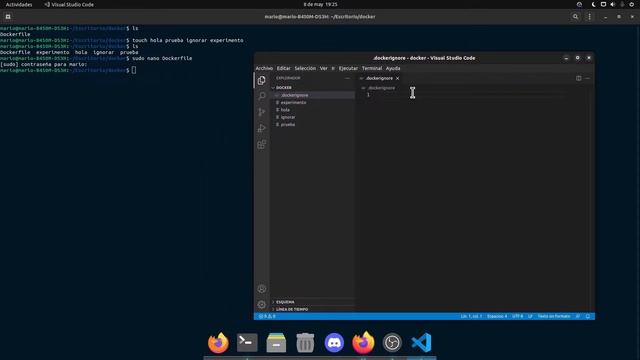The width and height of the screenshot is (640, 360).
Task: Open the experimento file in Explorer
Action: (x=313, y=102)
